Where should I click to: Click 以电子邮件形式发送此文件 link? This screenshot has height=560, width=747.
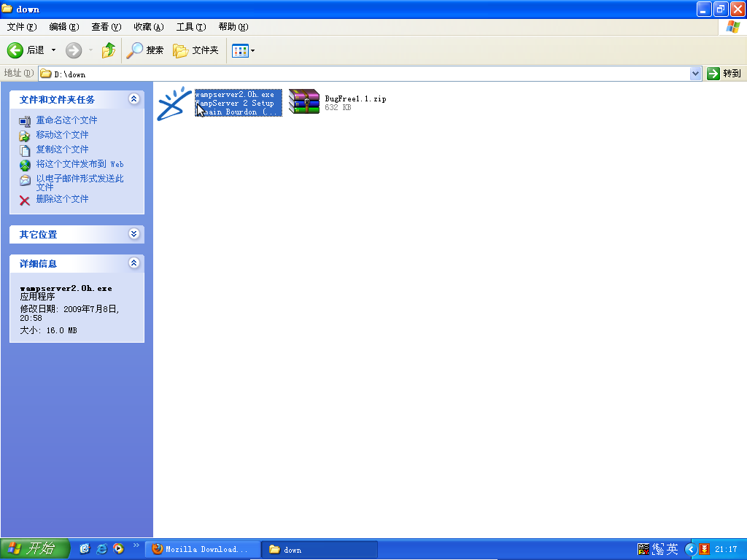(x=80, y=182)
